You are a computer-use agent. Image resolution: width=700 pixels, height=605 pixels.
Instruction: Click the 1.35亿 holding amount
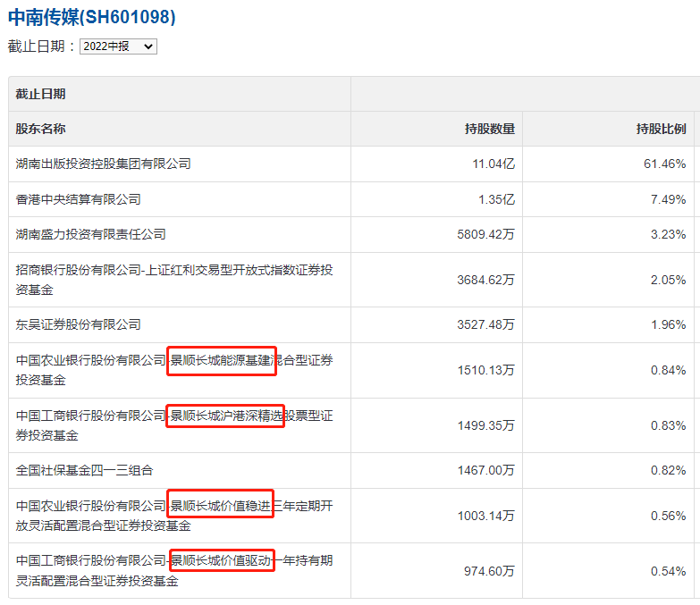pos(496,199)
